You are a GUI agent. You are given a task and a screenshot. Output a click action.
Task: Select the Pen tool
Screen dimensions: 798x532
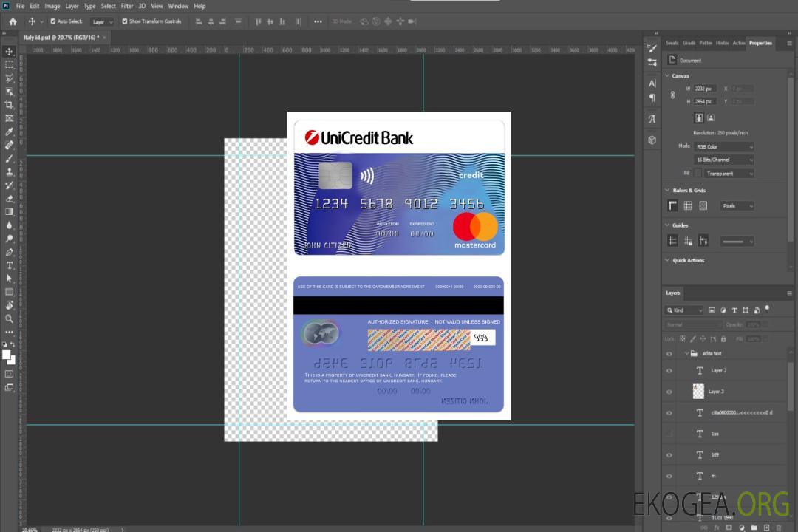click(9, 252)
